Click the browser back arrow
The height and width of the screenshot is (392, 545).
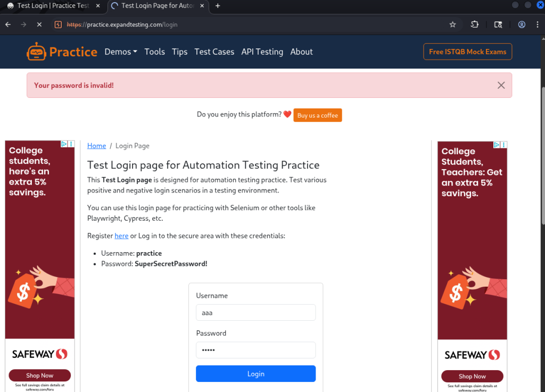tap(8, 24)
